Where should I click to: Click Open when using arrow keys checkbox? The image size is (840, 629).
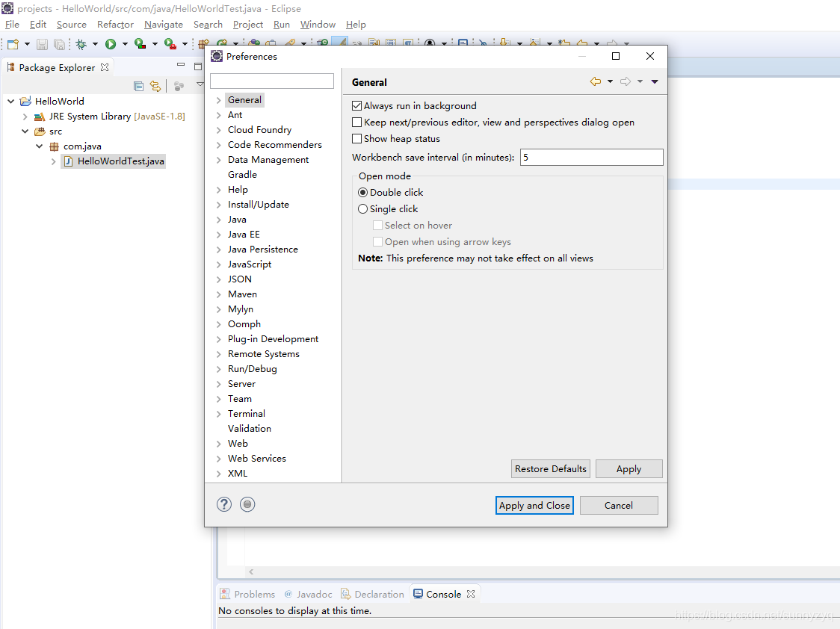click(377, 242)
